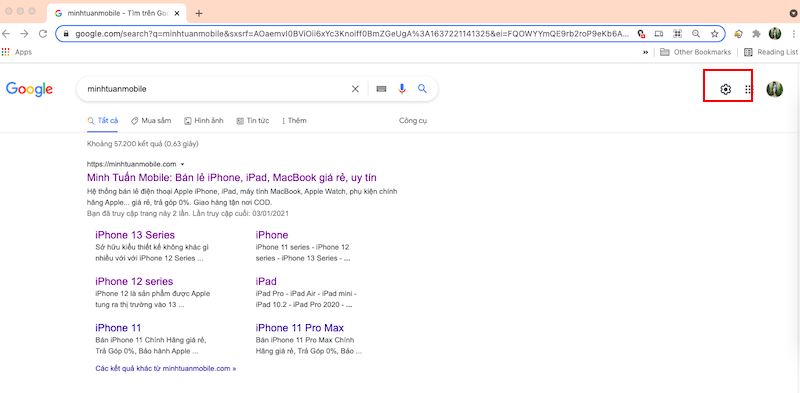The height and width of the screenshot is (393, 800).
Task: View site information lock icon
Action: [66, 34]
